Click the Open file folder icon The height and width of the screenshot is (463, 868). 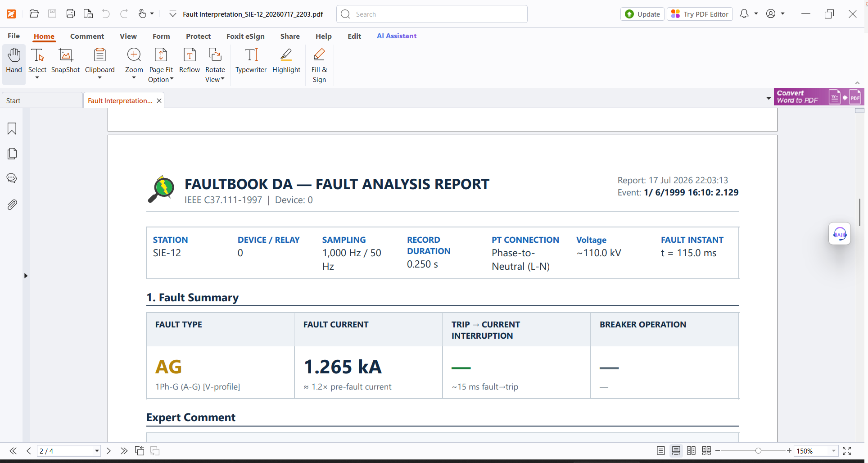point(34,14)
